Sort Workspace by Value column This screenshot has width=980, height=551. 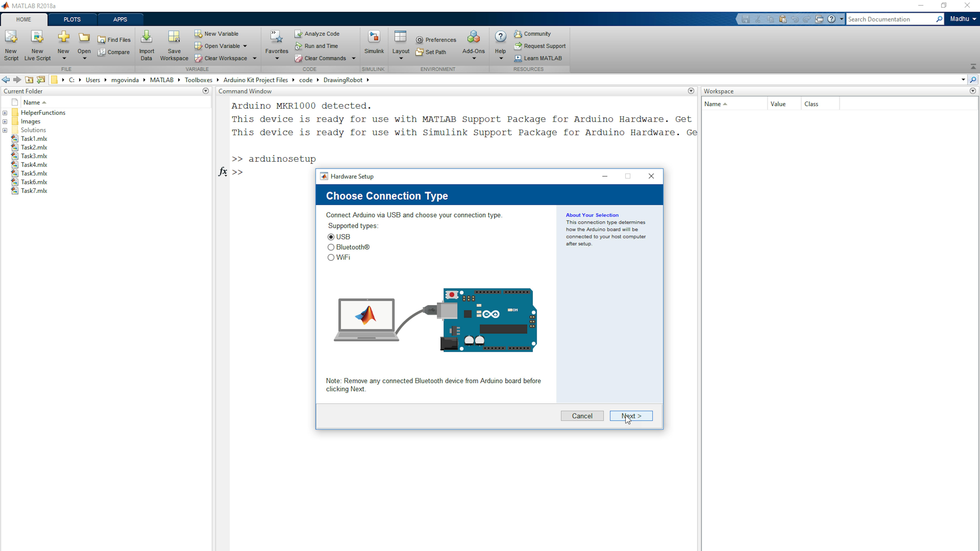pyautogui.click(x=784, y=104)
